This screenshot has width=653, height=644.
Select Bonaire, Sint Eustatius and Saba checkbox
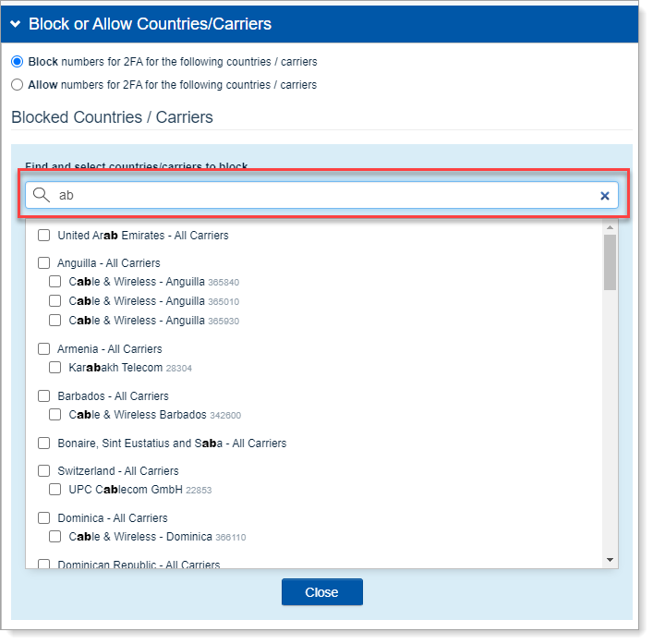pos(43,444)
